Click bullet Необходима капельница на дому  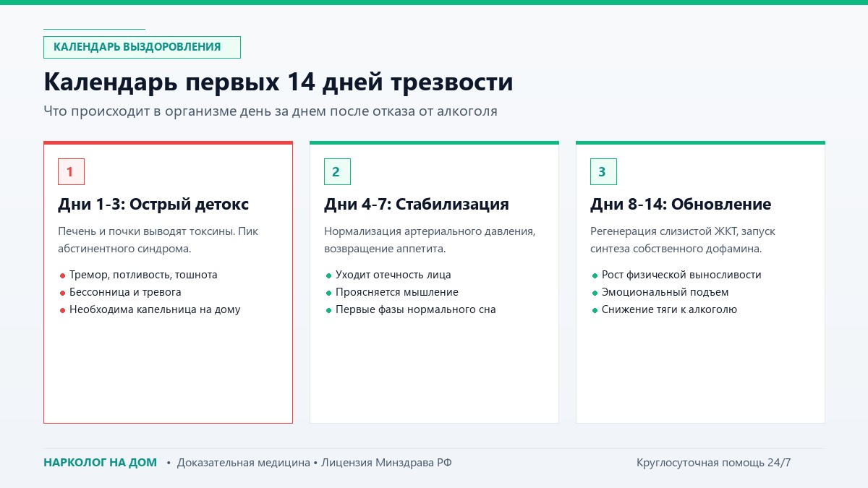click(155, 309)
